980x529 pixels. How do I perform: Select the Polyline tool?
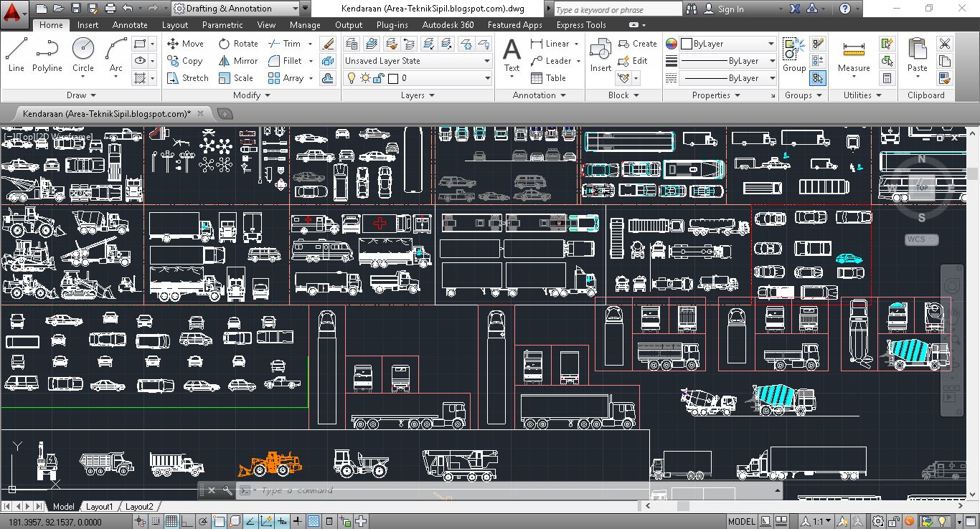tap(47, 55)
